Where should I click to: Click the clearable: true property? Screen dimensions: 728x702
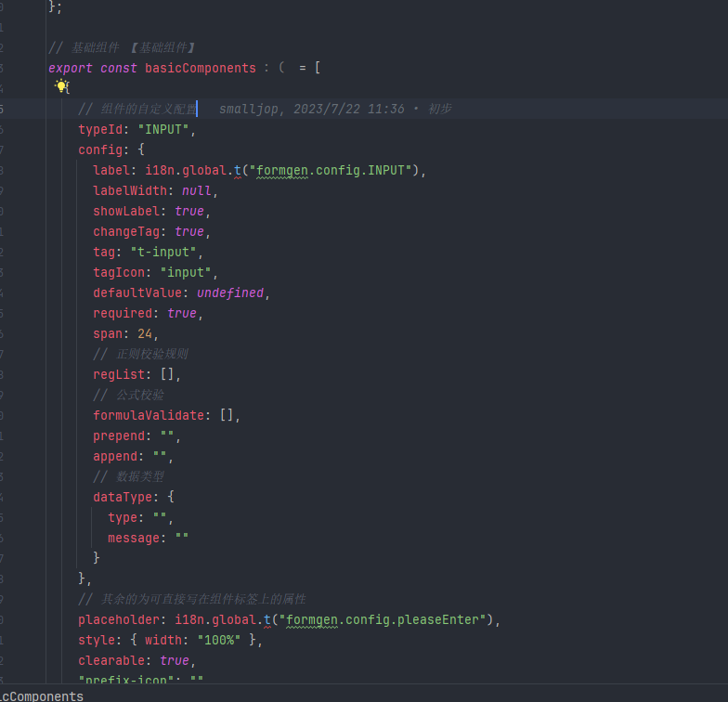[137, 660]
